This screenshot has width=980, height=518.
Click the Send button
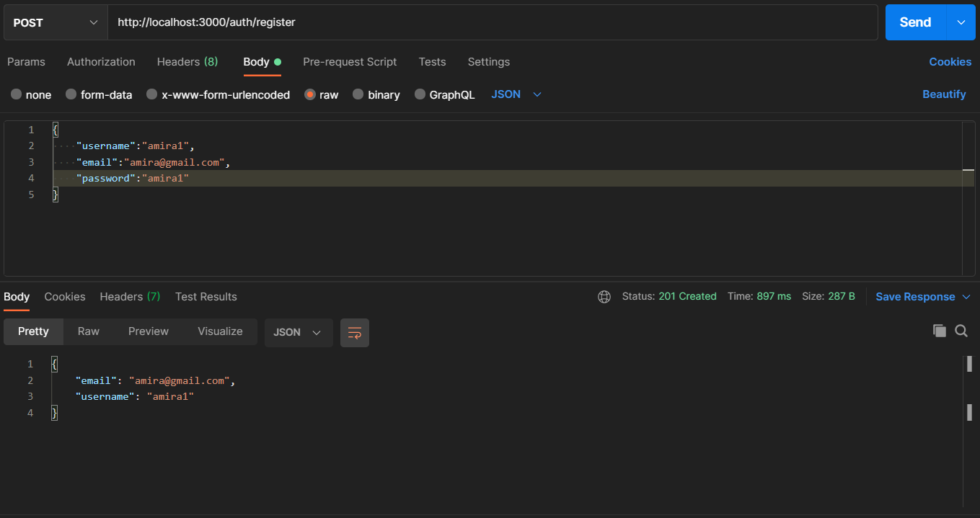[x=914, y=22]
